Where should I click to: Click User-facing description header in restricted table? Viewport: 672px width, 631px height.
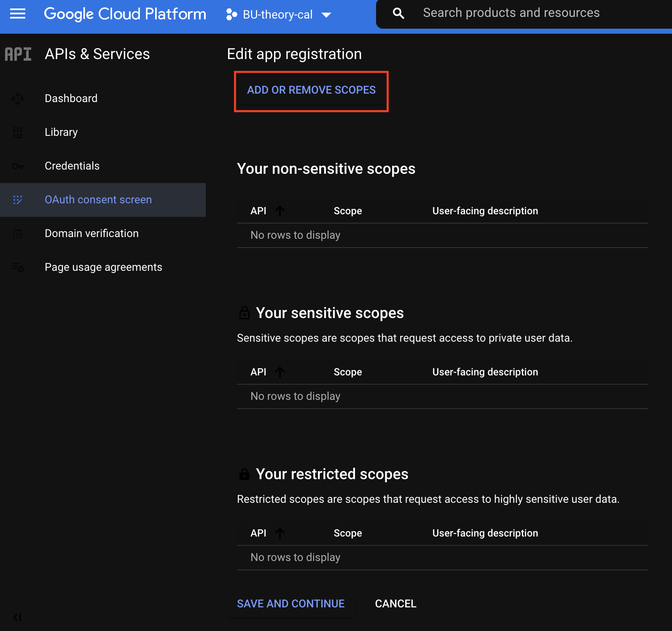[x=485, y=533]
